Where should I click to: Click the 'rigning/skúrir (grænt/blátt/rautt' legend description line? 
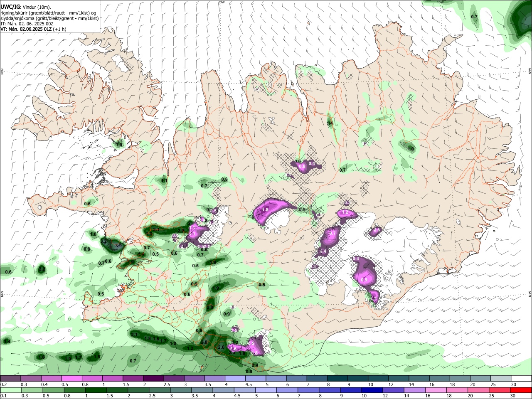click(49, 13)
